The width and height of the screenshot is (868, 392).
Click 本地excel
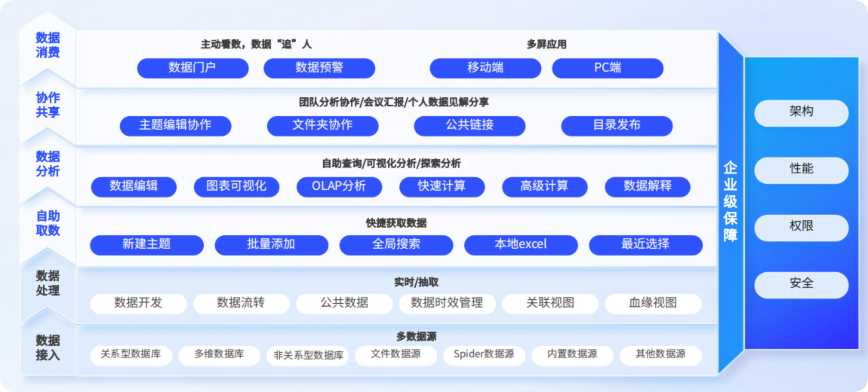point(521,245)
